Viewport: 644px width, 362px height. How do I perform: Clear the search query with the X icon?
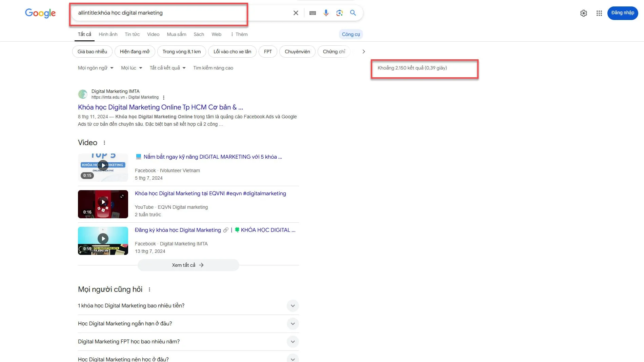tap(295, 13)
